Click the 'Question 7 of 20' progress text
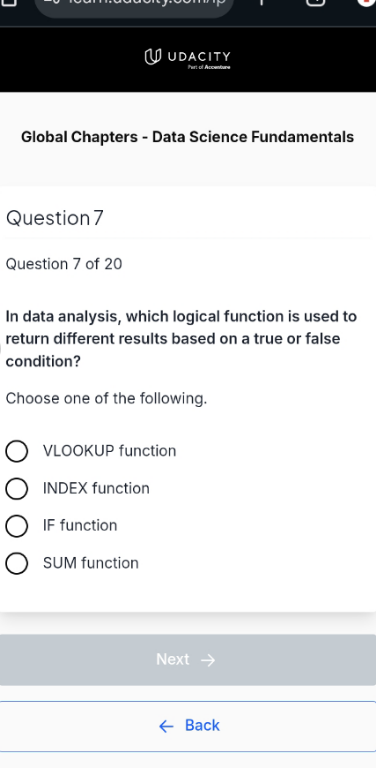376x768 pixels. [x=64, y=264]
